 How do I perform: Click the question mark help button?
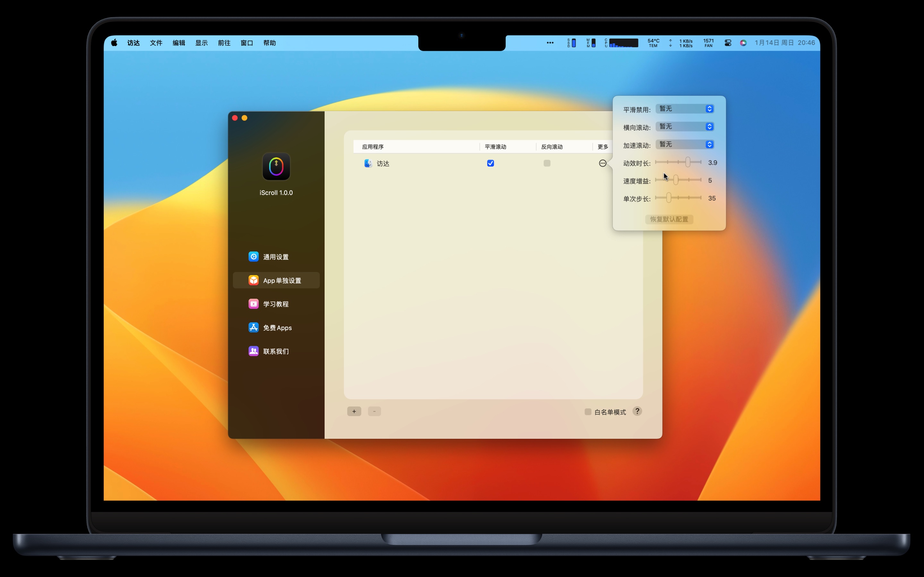pos(637,411)
